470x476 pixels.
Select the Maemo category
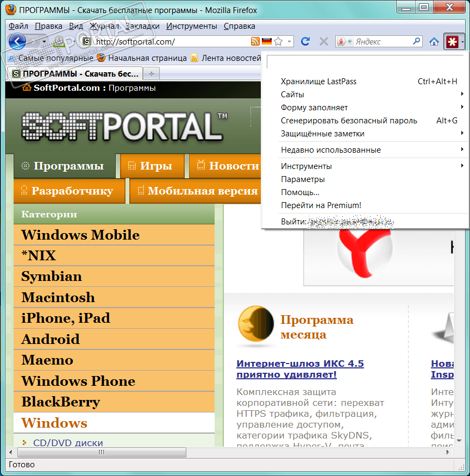(x=114, y=360)
